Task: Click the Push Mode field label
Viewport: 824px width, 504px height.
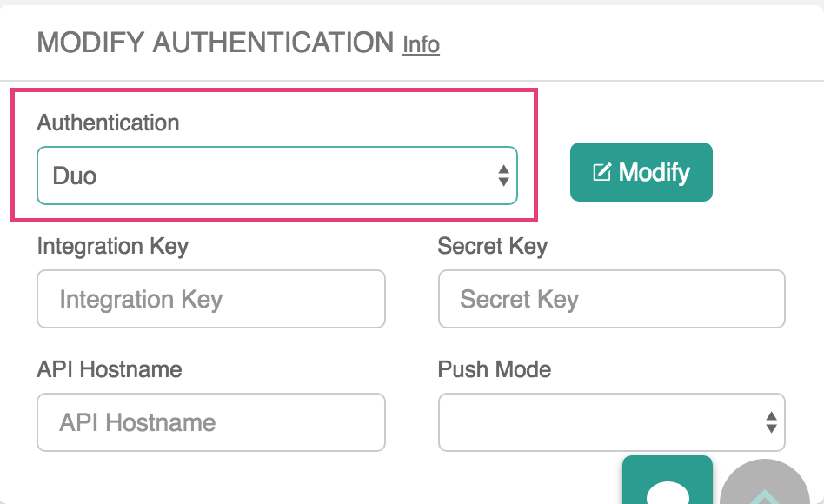Action: pyautogui.click(x=495, y=368)
